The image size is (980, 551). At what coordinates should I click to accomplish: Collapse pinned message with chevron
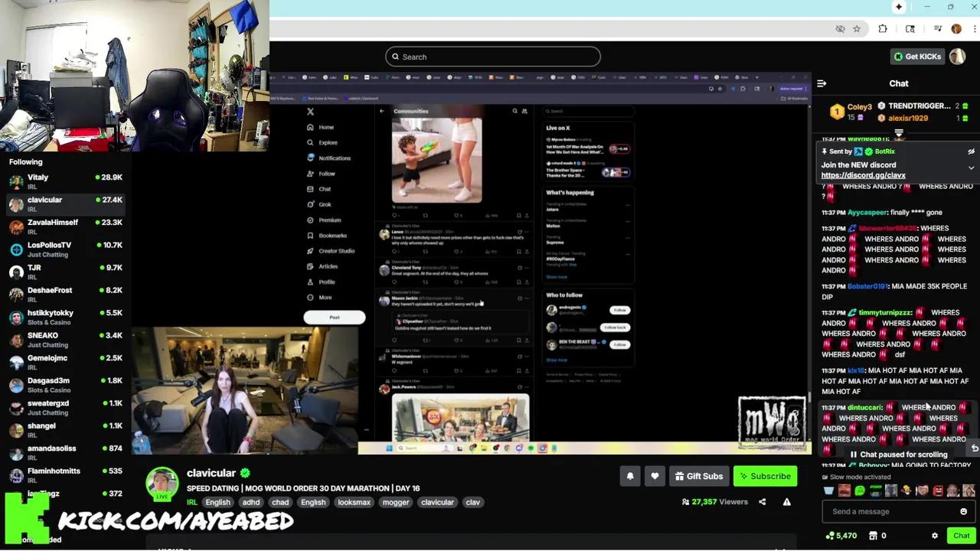pos(971,168)
